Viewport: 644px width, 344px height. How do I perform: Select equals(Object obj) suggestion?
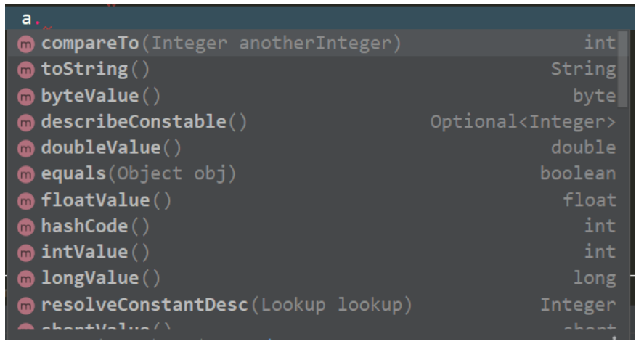pyautogui.click(x=139, y=174)
